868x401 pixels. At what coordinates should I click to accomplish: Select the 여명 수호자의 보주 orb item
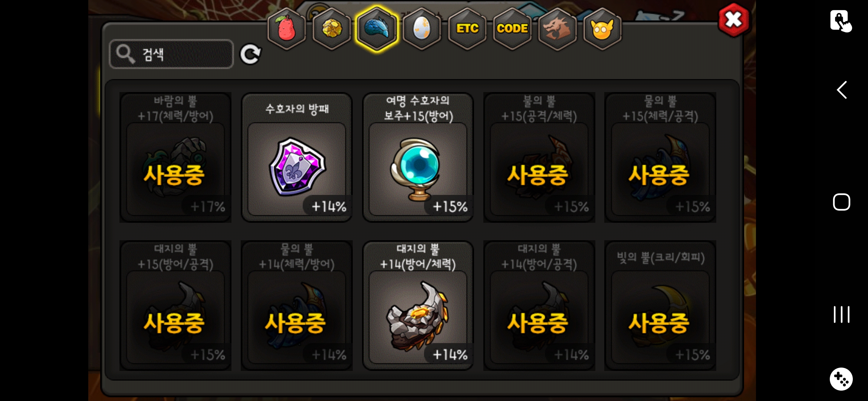click(418, 157)
